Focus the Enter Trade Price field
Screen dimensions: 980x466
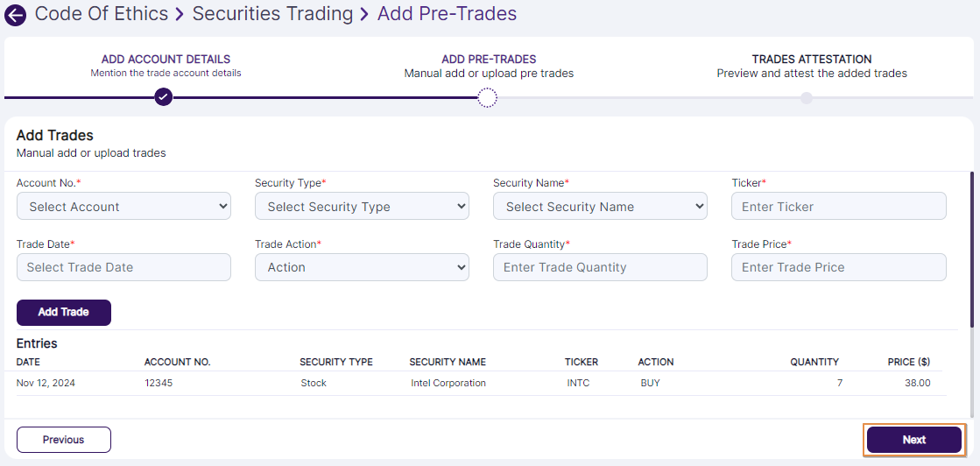click(838, 267)
